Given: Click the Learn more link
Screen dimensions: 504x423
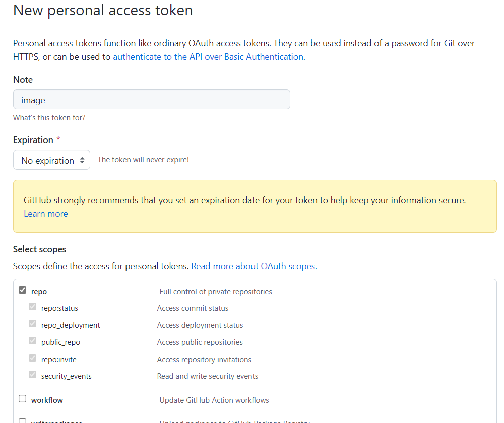Looking at the screenshot, I should (45, 214).
